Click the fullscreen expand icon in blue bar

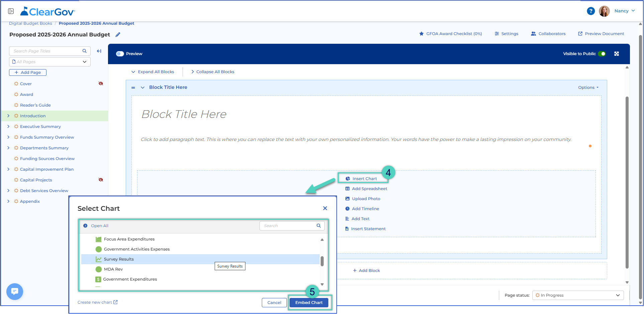(617, 54)
